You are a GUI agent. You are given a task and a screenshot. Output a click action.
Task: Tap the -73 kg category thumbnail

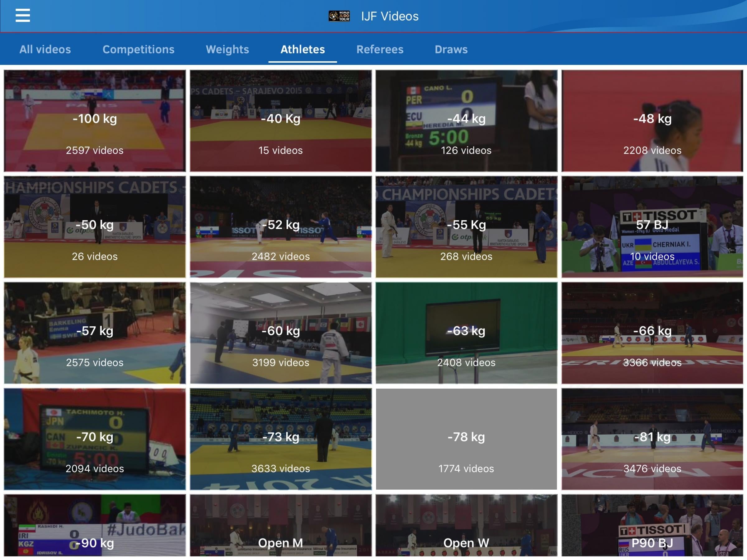coord(281,439)
